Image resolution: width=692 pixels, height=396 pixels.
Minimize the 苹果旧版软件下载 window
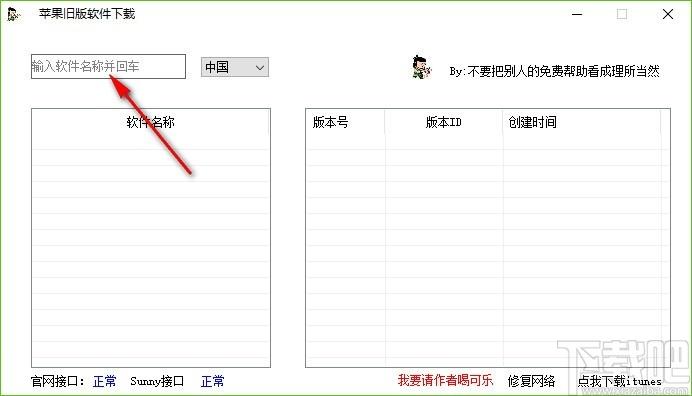[x=577, y=14]
